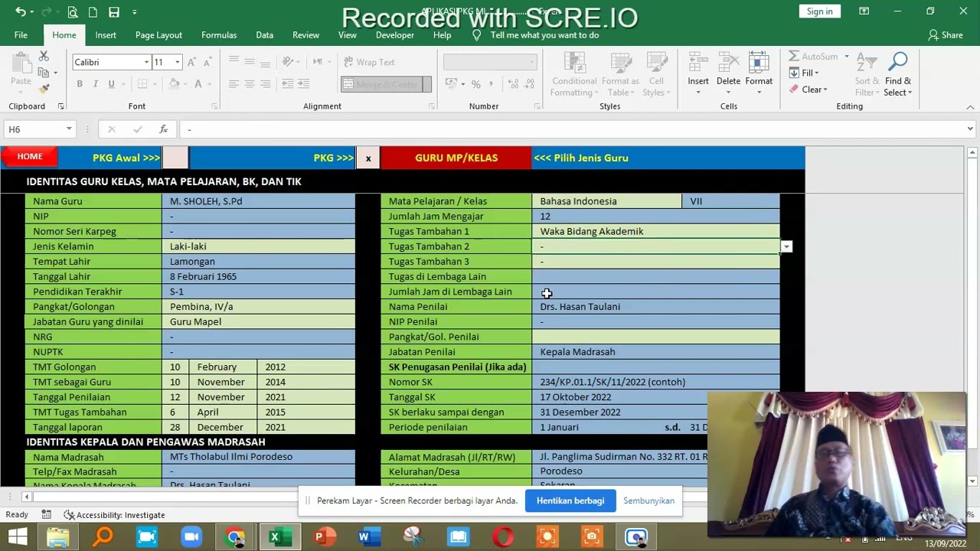Click the red HOME button in the sheet
The width and height of the screenshot is (980, 551).
(x=30, y=157)
